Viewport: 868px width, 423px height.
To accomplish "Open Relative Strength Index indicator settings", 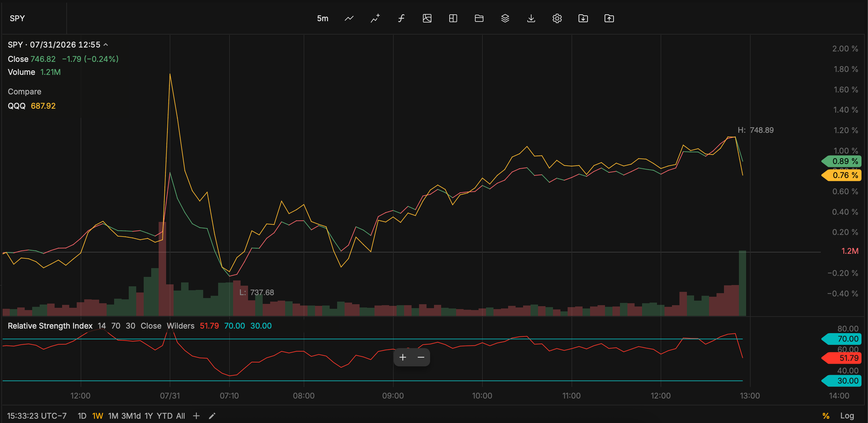I will click(50, 326).
